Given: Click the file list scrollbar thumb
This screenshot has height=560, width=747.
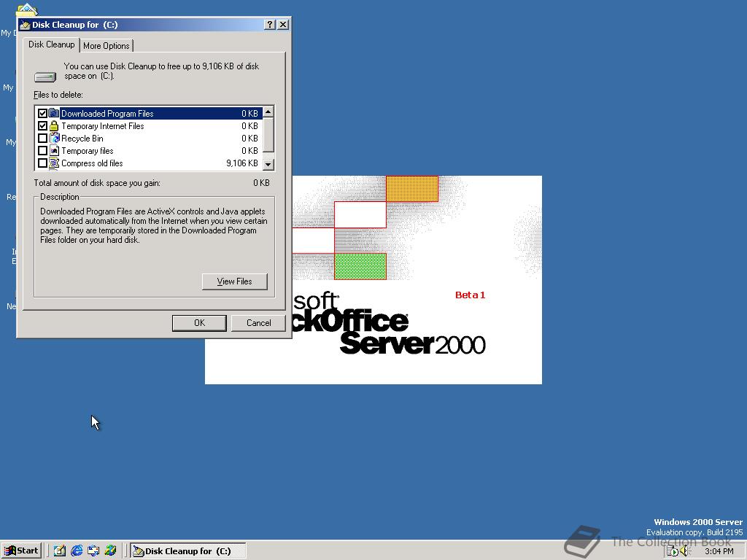Looking at the screenshot, I should (268, 135).
